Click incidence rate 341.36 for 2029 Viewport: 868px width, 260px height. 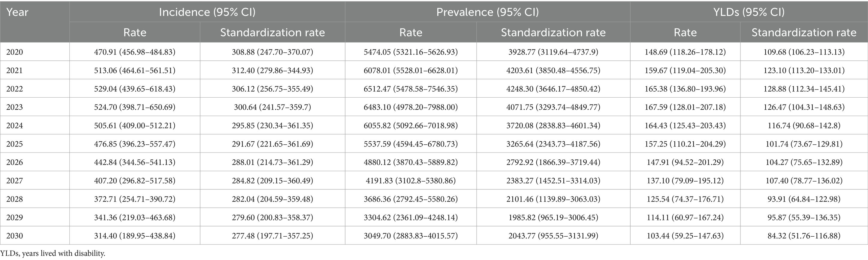tap(135, 217)
